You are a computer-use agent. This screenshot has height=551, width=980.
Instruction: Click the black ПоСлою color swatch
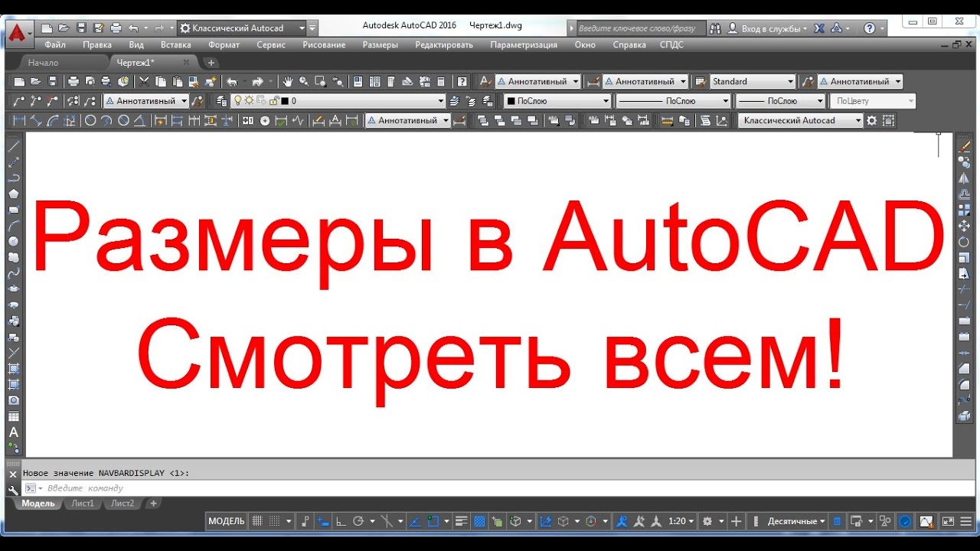pos(511,101)
